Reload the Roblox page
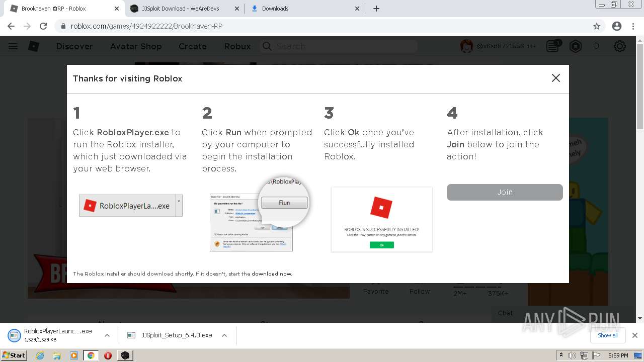The width and height of the screenshot is (644, 362). [x=43, y=26]
